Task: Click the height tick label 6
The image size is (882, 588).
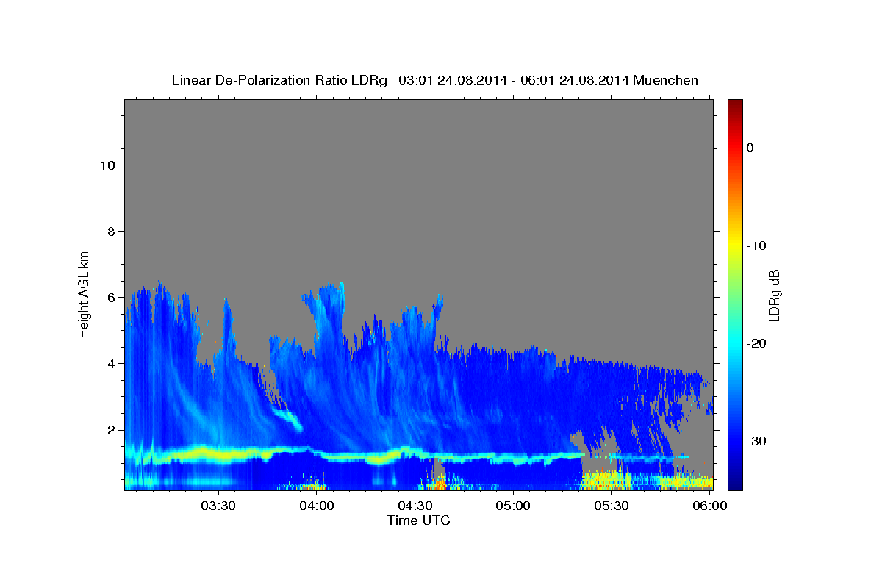Action: (x=110, y=298)
